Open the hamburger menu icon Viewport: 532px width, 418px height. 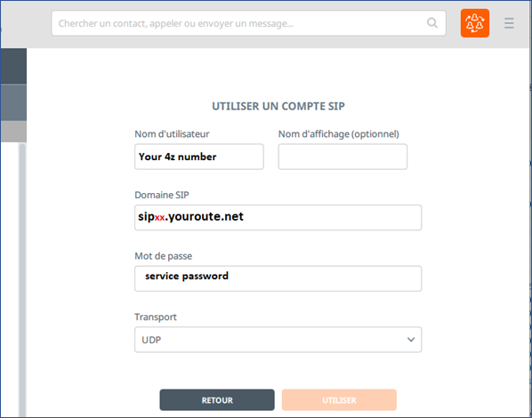tap(509, 23)
